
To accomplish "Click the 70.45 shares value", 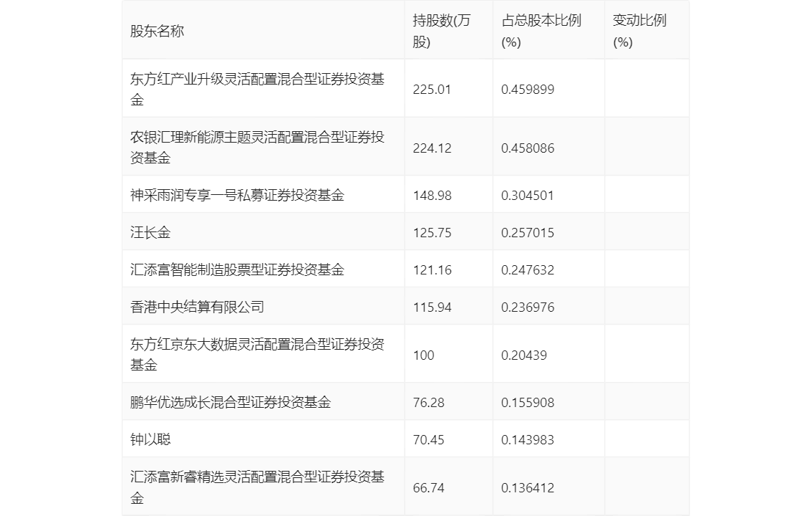I will tap(428, 440).
